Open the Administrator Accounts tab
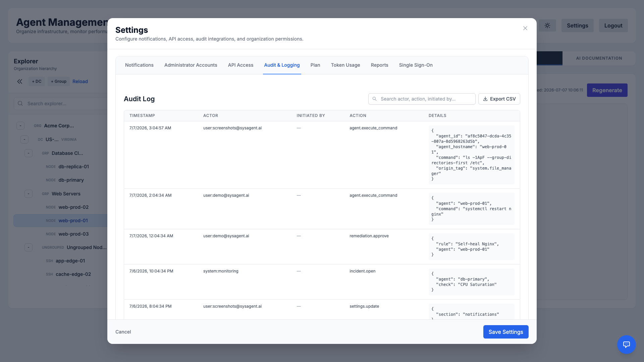 point(191,65)
